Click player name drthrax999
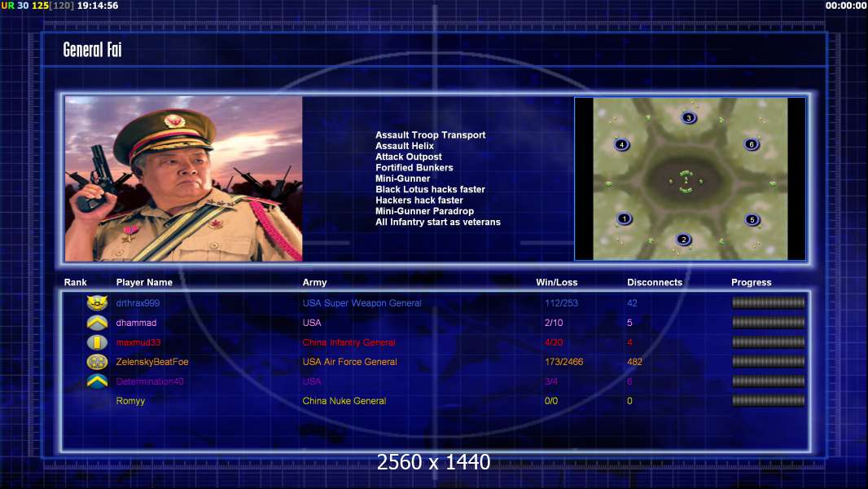 [x=138, y=303]
